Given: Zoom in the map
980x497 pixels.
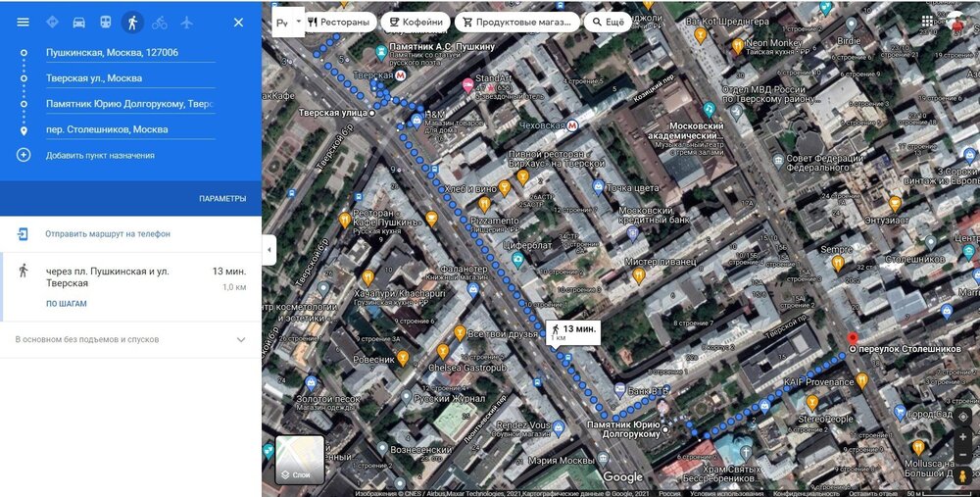Looking at the screenshot, I should [963, 437].
